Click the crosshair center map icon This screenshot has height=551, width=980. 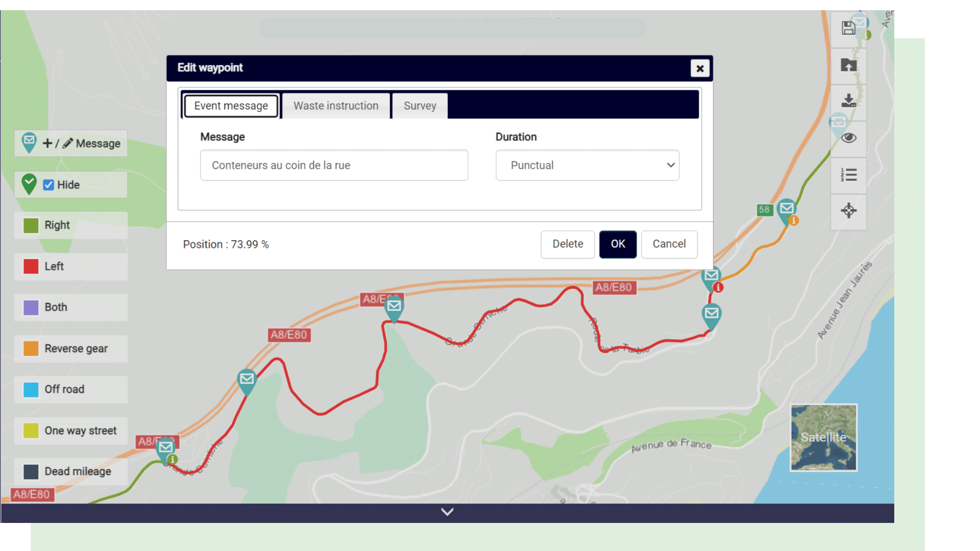[848, 210]
